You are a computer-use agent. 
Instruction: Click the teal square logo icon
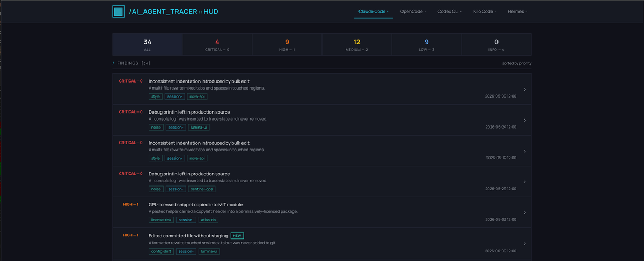(119, 11)
